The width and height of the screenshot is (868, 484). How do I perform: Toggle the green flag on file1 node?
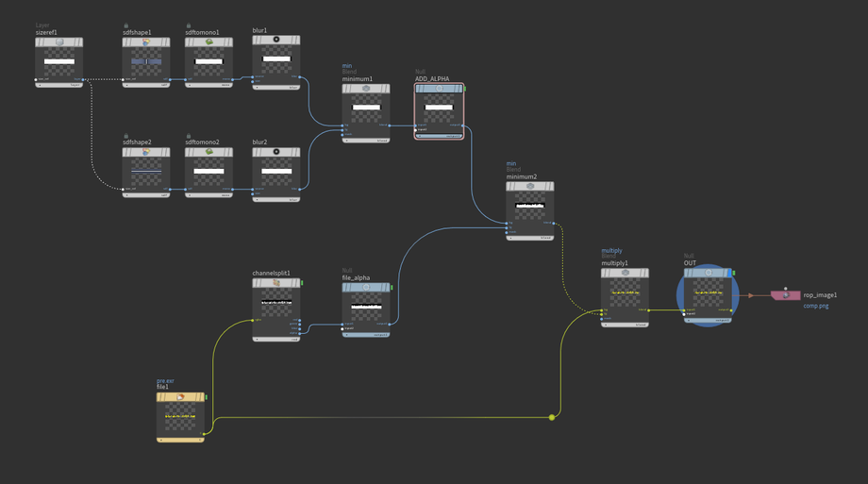206,397
